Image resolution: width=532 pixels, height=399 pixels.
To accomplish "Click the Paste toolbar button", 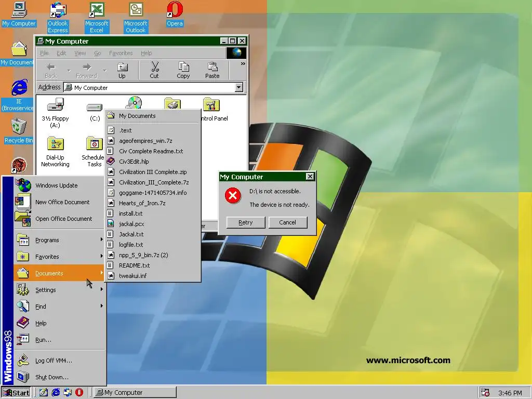I will point(212,71).
